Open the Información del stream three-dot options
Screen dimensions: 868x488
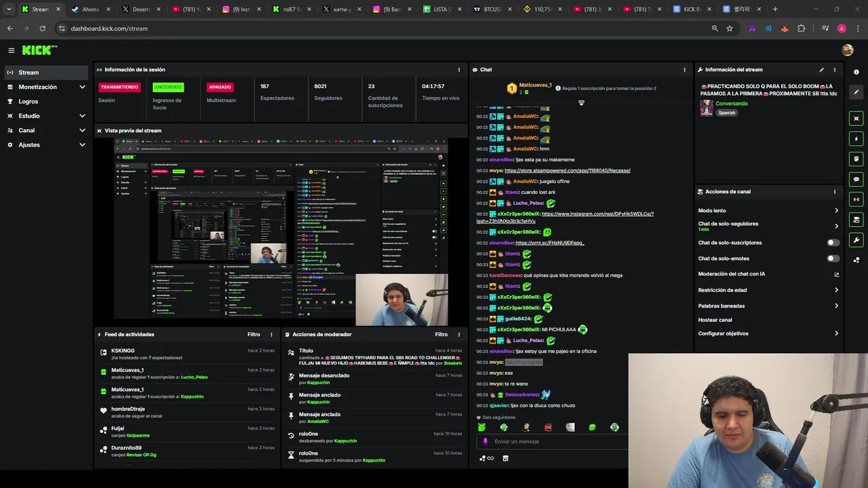pyautogui.click(x=835, y=70)
